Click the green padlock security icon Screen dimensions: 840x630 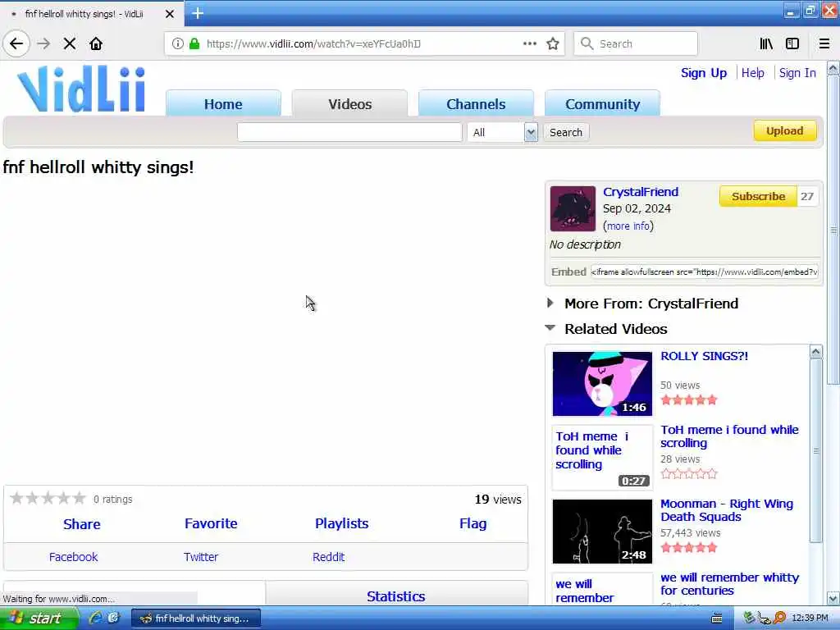[194, 43]
